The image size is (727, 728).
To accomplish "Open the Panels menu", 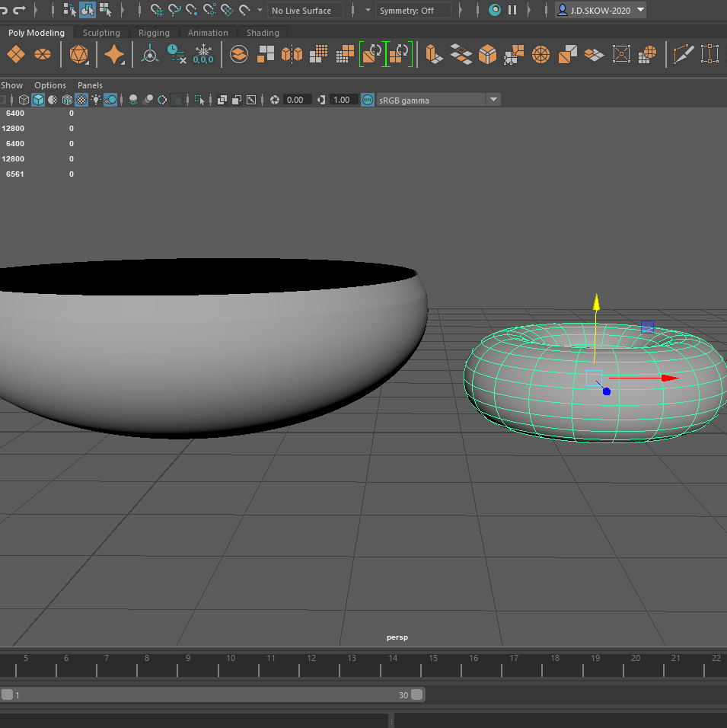I will click(x=90, y=85).
